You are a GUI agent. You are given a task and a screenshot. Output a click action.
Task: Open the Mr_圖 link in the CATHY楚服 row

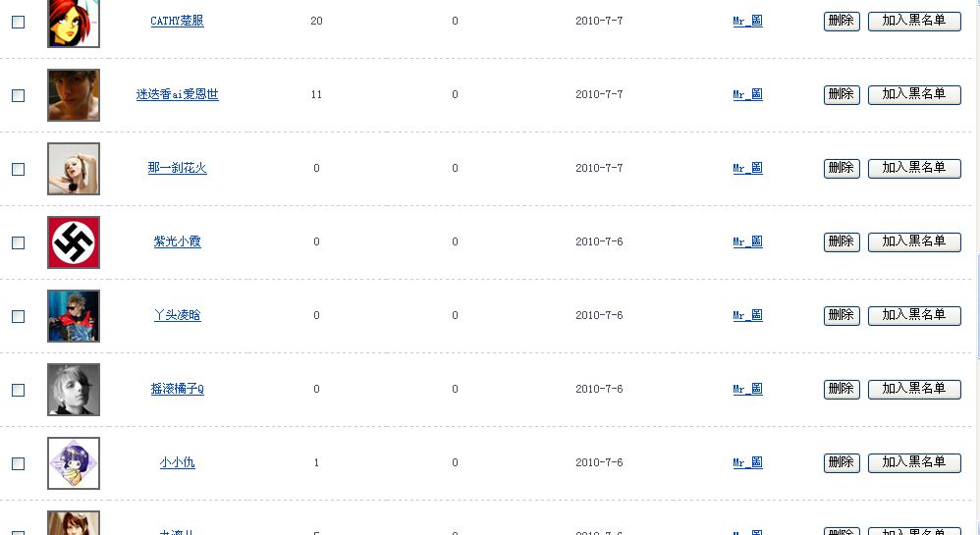pyautogui.click(x=747, y=21)
